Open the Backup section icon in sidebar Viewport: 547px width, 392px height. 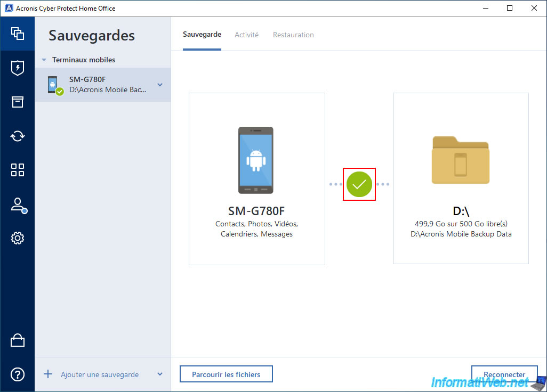coord(18,34)
